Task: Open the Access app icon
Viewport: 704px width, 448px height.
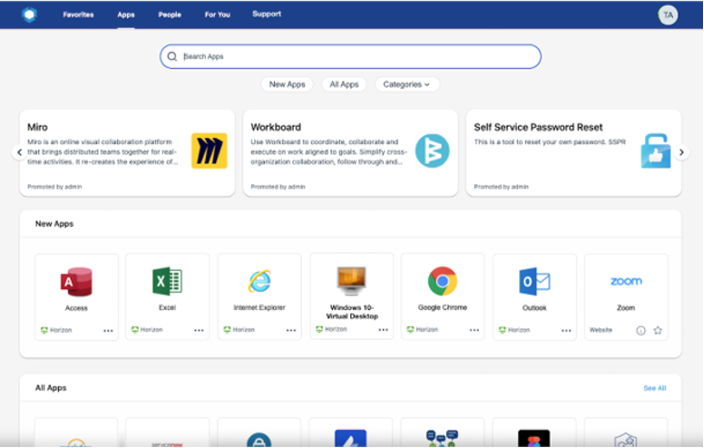Action: (x=76, y=282)
